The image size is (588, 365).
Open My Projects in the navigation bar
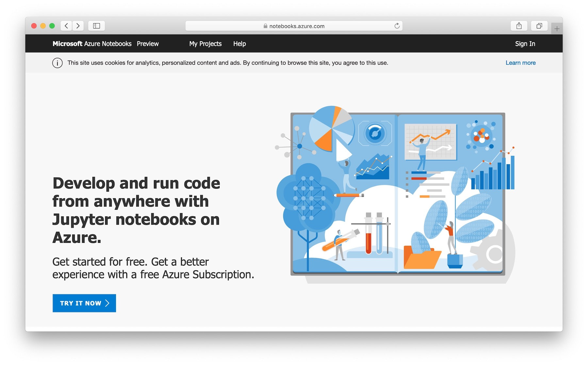205,43
